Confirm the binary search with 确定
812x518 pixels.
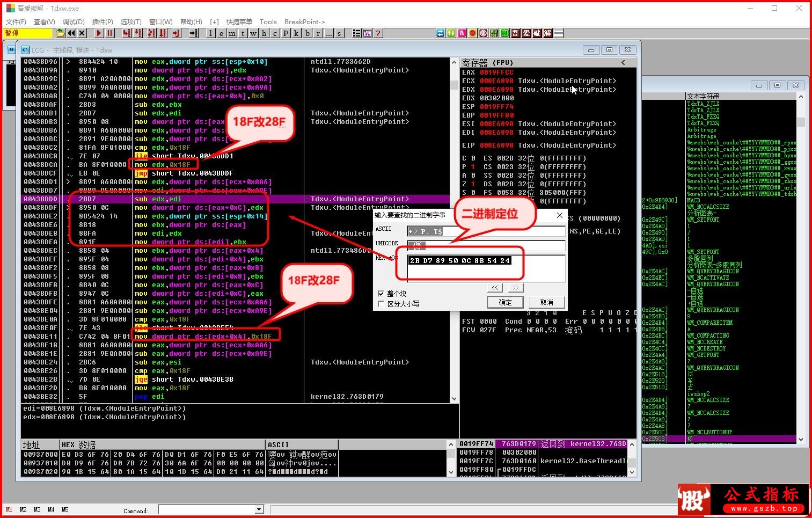[506, 302]
